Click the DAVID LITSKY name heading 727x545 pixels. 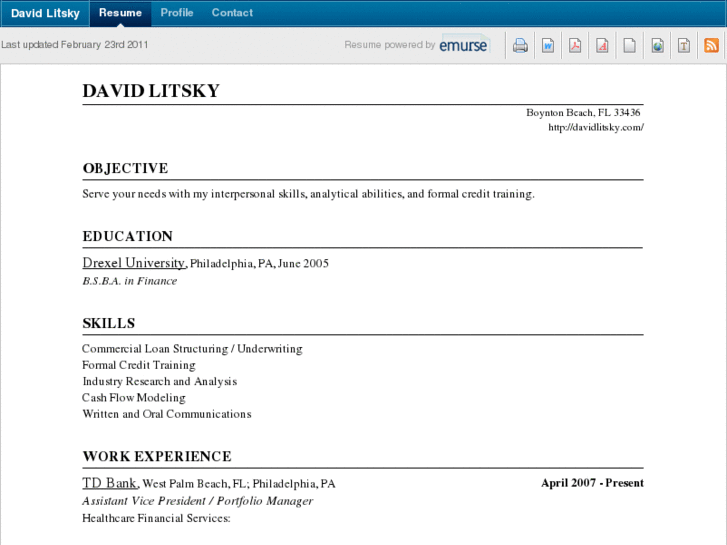[151, 90]
